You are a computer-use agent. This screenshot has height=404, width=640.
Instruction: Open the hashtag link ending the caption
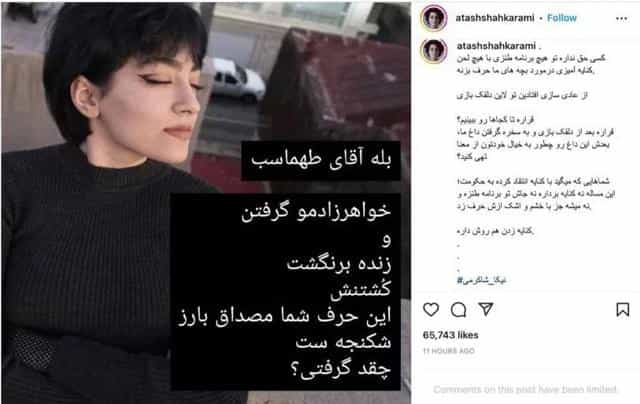coord(482,280)
